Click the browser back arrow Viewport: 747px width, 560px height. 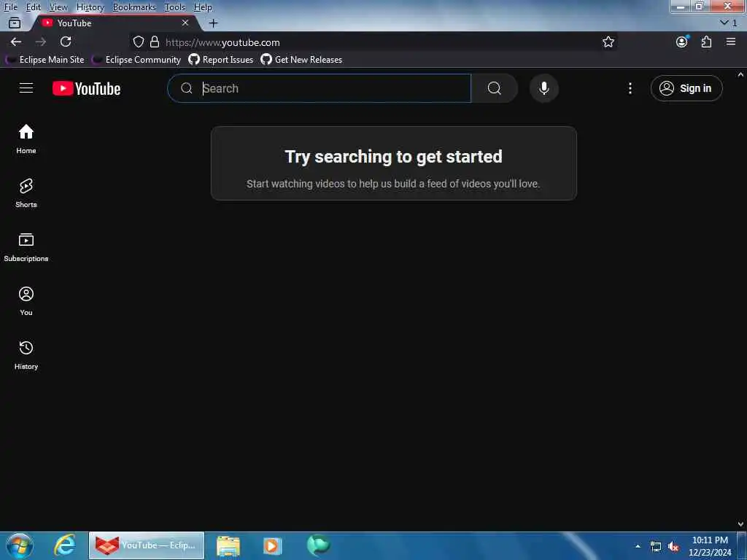16,42
